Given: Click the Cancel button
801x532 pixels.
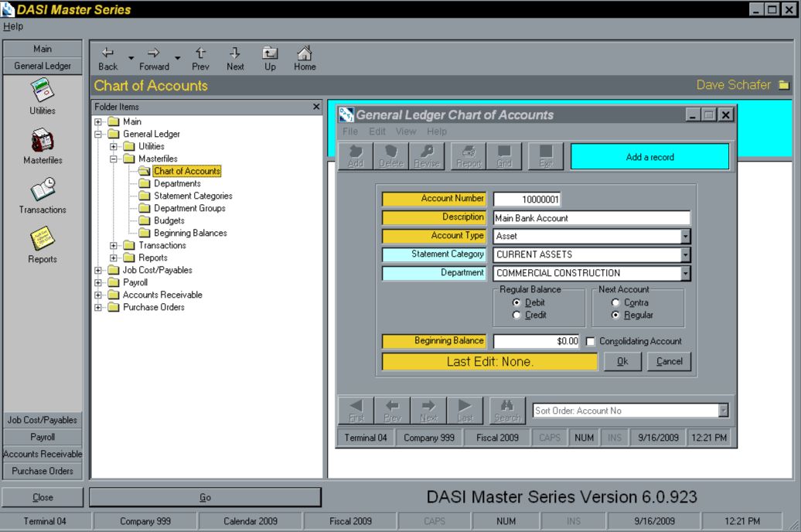Looking at the screenshot, I should (670, 361).
